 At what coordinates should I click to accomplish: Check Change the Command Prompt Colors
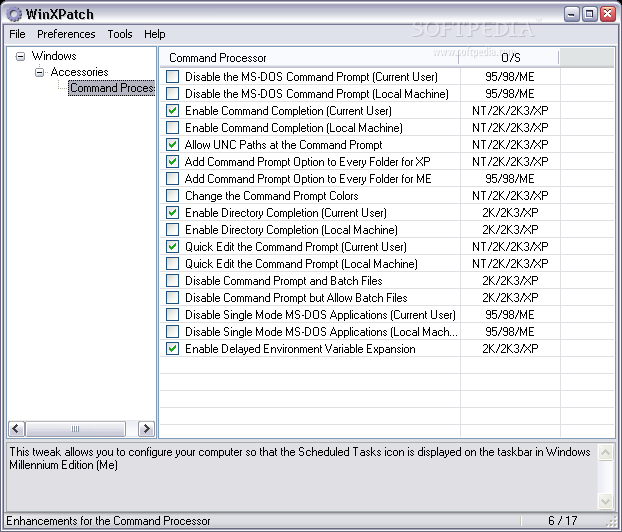point(173,196)
